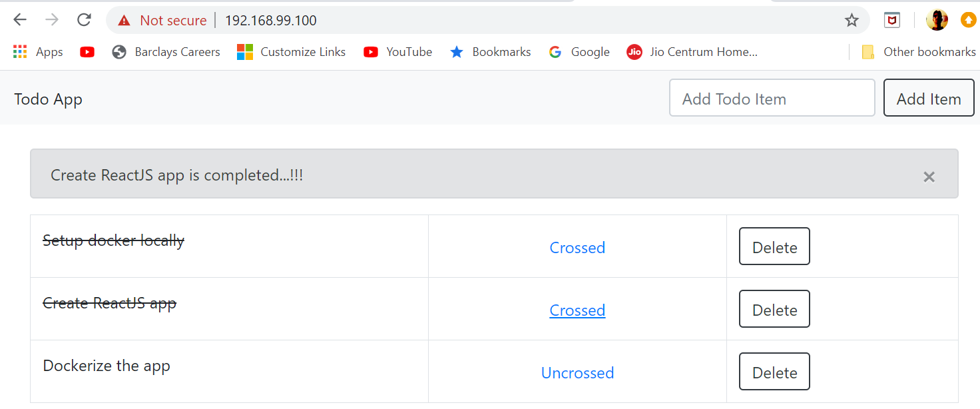
Task: Reload the current page
Action: click(84, 20)
